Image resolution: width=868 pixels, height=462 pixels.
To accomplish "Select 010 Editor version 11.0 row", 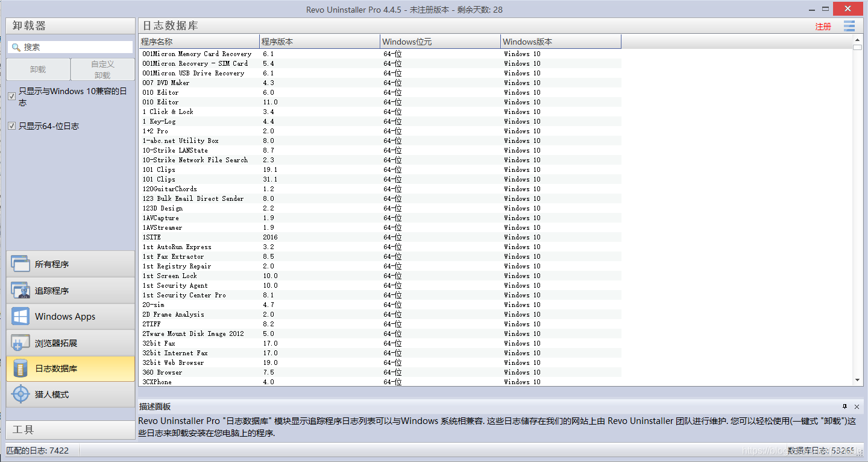I will [380, 102].
